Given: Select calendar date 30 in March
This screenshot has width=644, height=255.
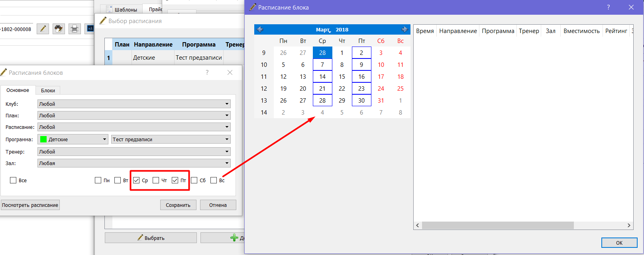Looking at the screenshot, I should [361, 100].
